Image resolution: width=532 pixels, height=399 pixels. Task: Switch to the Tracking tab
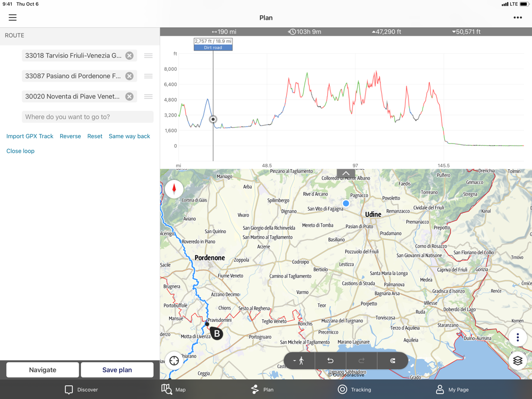point(354,389)
